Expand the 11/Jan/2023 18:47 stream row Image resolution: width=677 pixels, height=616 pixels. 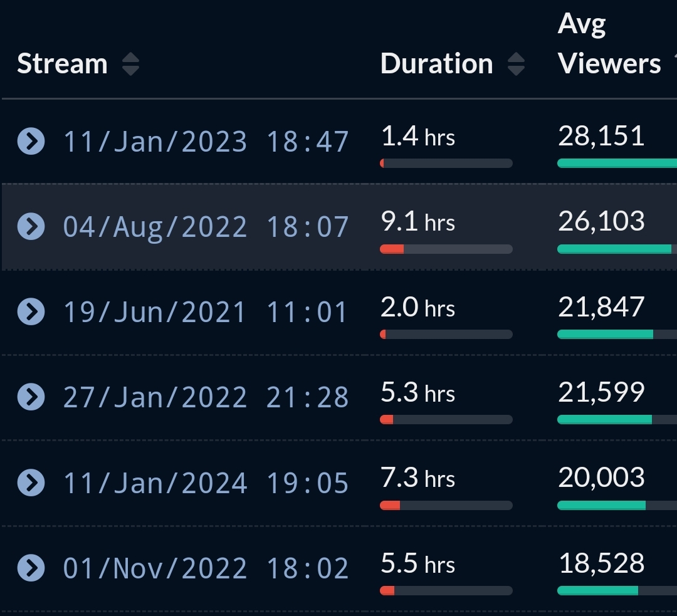31,141
